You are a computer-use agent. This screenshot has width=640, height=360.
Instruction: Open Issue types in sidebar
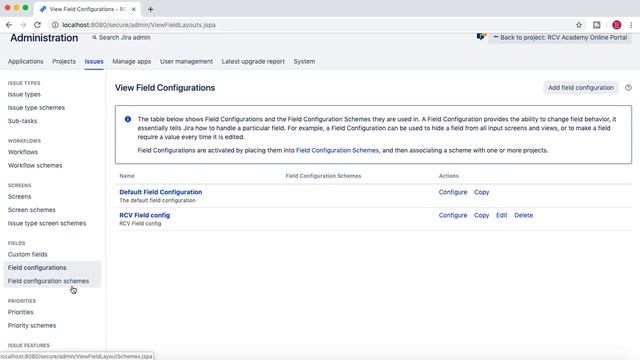click(24, 94)
